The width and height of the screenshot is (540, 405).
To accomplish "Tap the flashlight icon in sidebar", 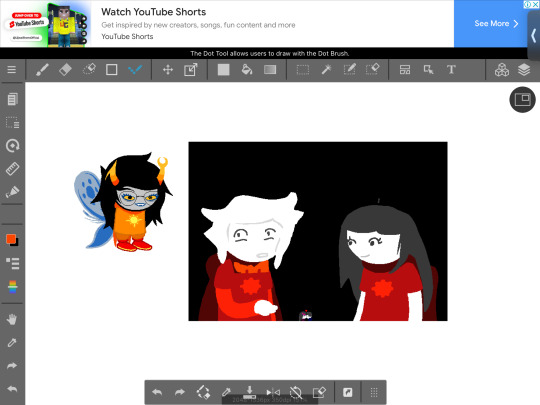I will (x=12, y=192).
